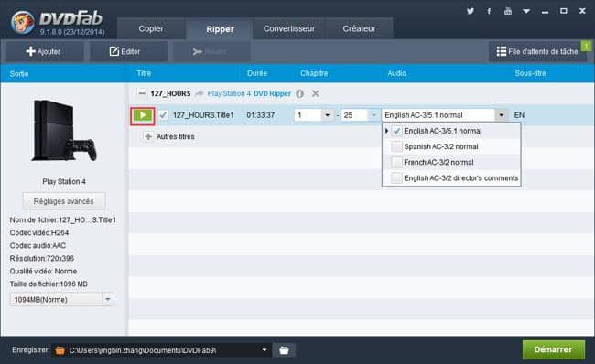Open Réglages avancés settings
The width and height of the screenshot is (595, 364).
pos(64,201)
